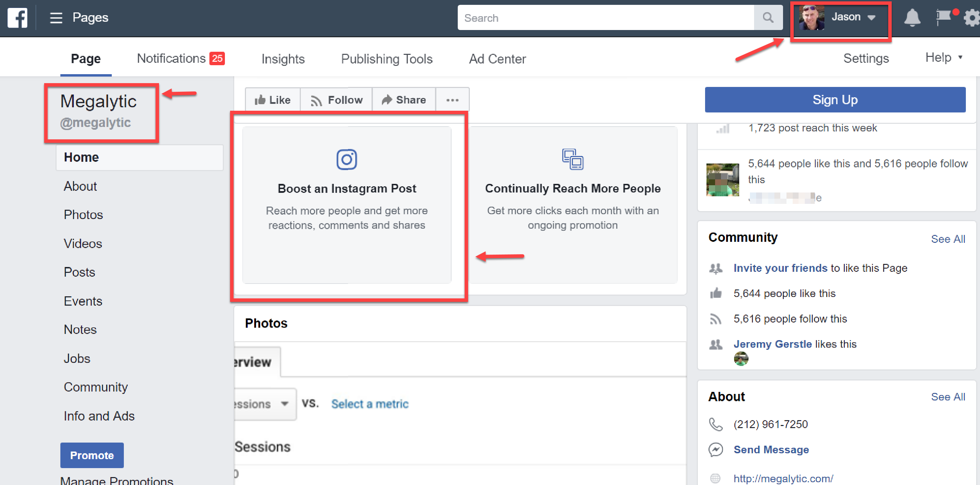This screenshot has height=485, width=980.
Task: Click in the Search input field
Action: coord(606,18)
